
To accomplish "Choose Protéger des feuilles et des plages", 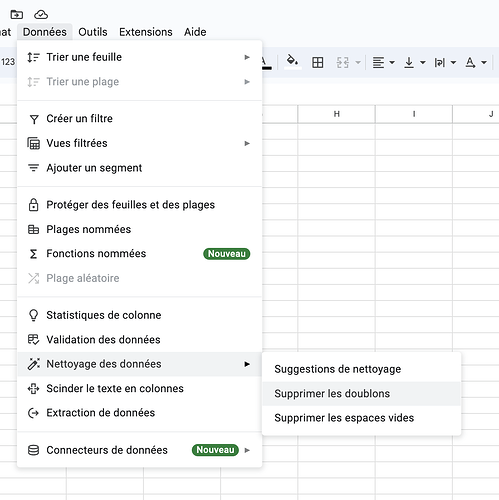I will (140, 205).
